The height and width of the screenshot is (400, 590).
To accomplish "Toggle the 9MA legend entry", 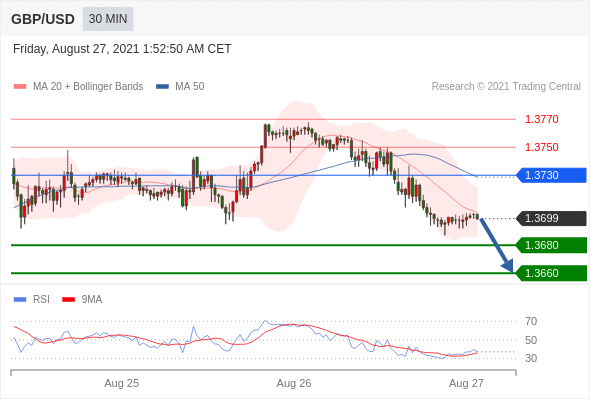I will click(82, 300).
